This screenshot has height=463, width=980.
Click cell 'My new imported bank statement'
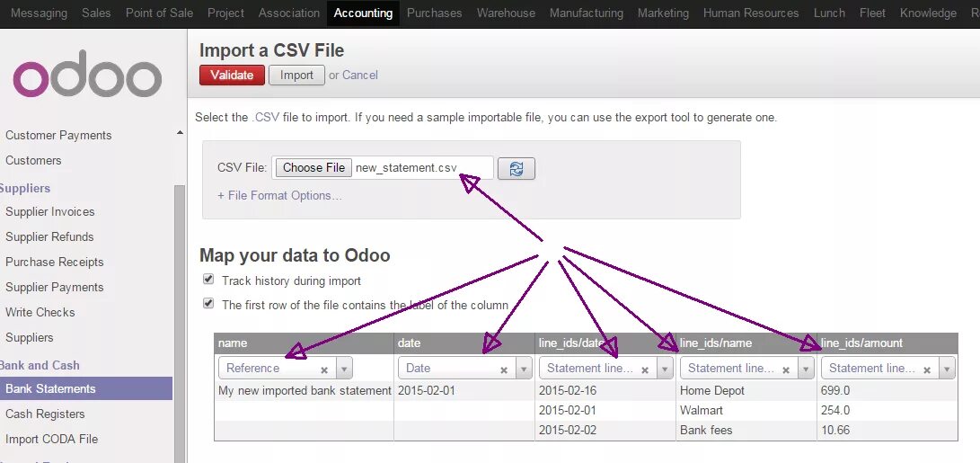pos(305,391)
